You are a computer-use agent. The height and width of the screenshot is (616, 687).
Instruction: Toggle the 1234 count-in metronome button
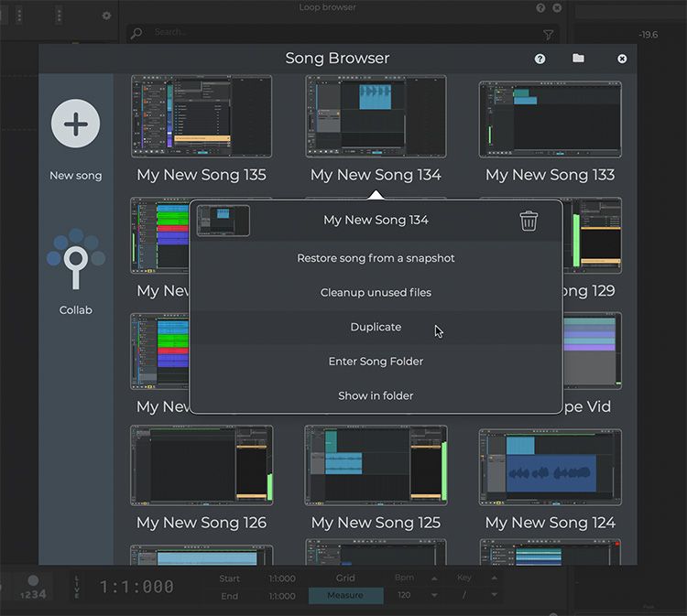[x=33, y=588]
